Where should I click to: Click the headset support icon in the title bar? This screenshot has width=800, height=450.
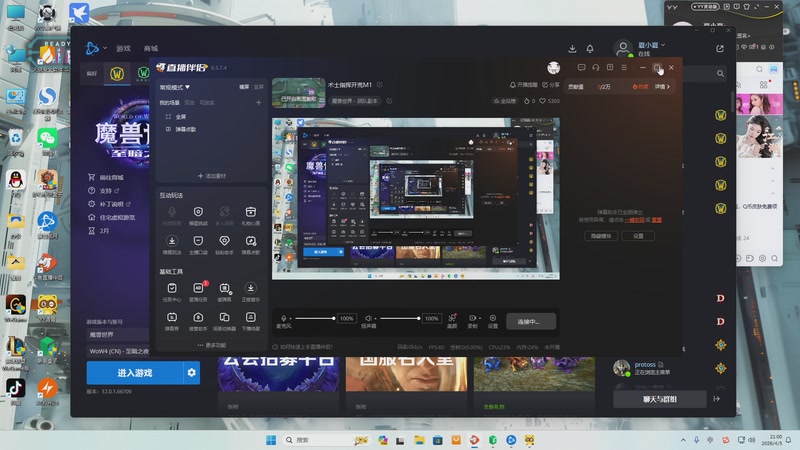click(x=595, y=67)
